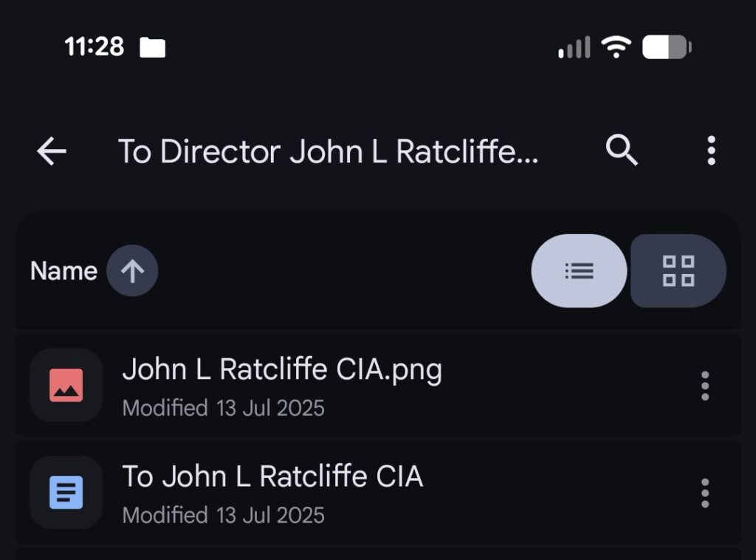Tap the 11:28 clock
This screenshot has height=560, width=756.
94,47
